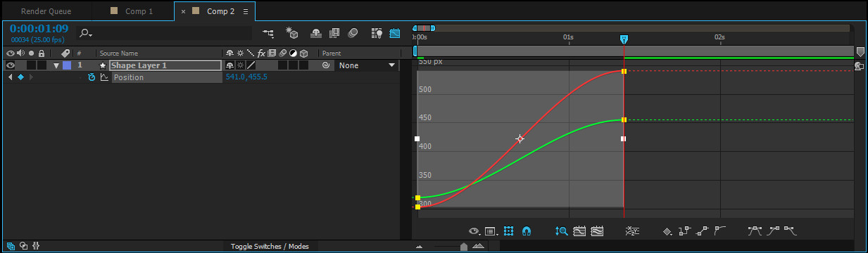The image size is (868, 253).
Task: Zoom out timeline small mountains icon
Action: coord(420,247)
